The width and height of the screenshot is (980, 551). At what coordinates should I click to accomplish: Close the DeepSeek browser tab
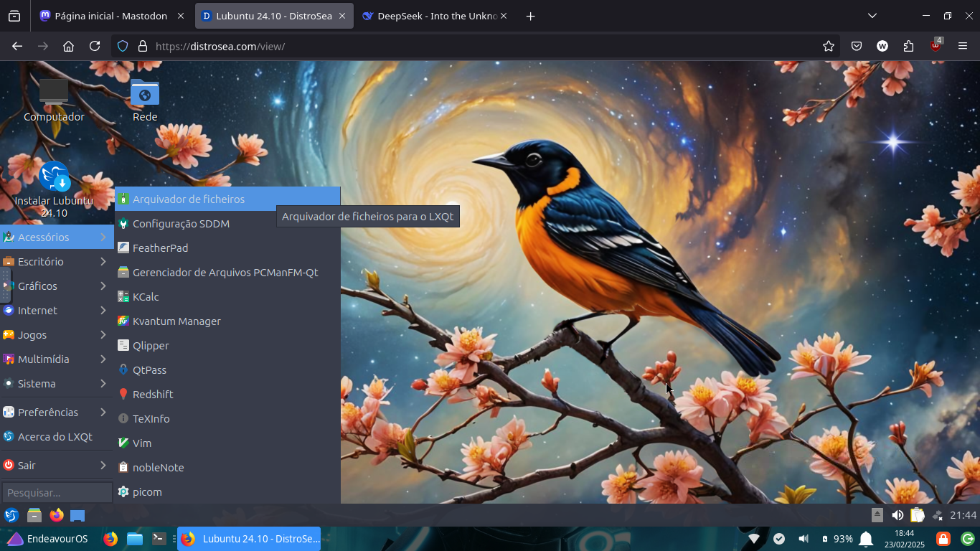click(504, 16)
